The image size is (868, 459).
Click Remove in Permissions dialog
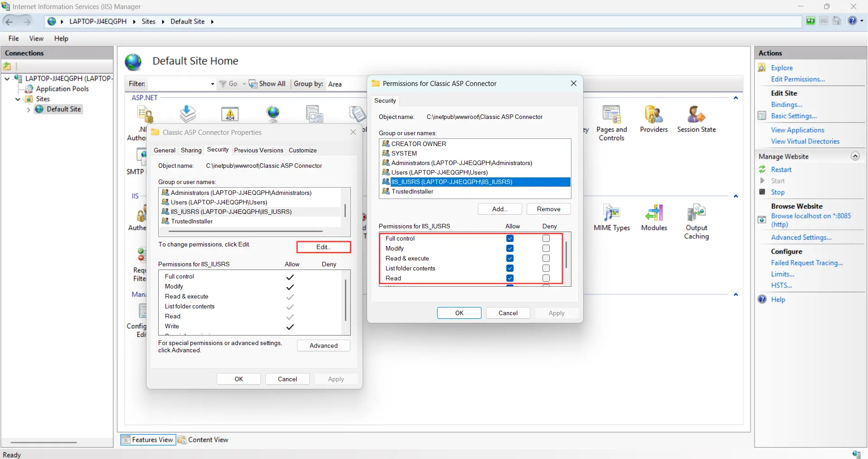[x=549, y=209]
